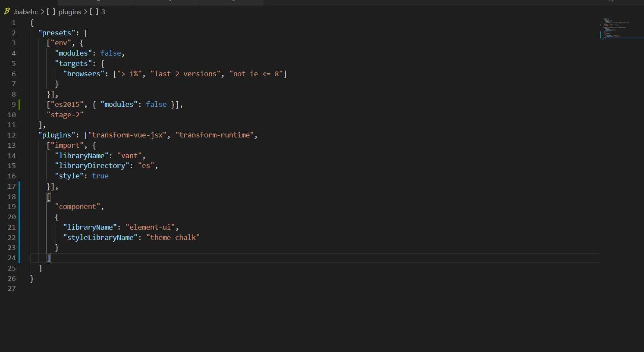
Task: Click "modules" key on line 9
Action: point(119,104)
